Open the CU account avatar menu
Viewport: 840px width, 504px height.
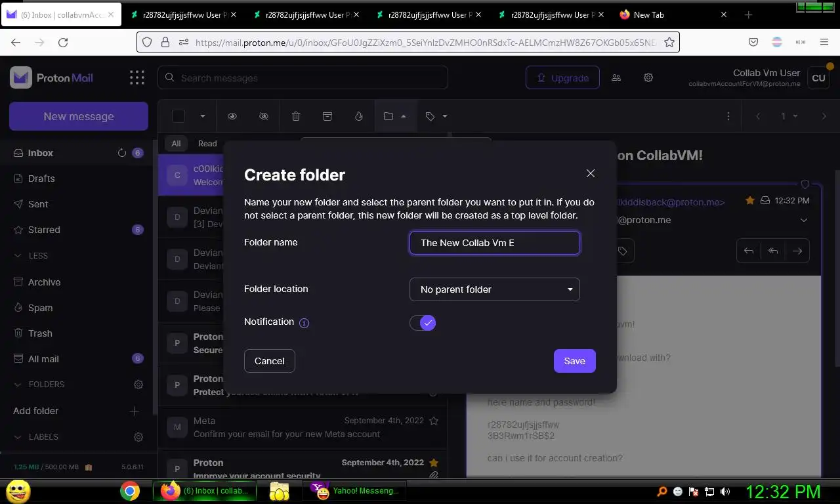tap(818, 77)
